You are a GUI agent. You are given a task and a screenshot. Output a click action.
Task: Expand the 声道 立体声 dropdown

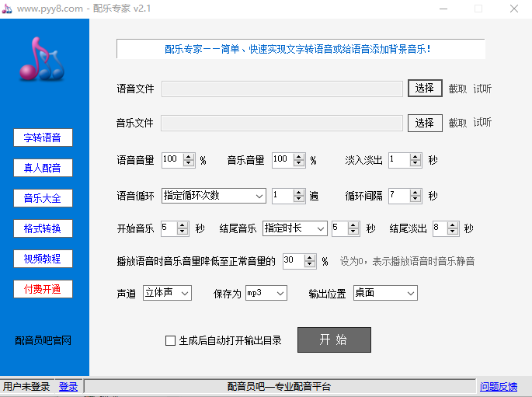(x=185, y=293)
